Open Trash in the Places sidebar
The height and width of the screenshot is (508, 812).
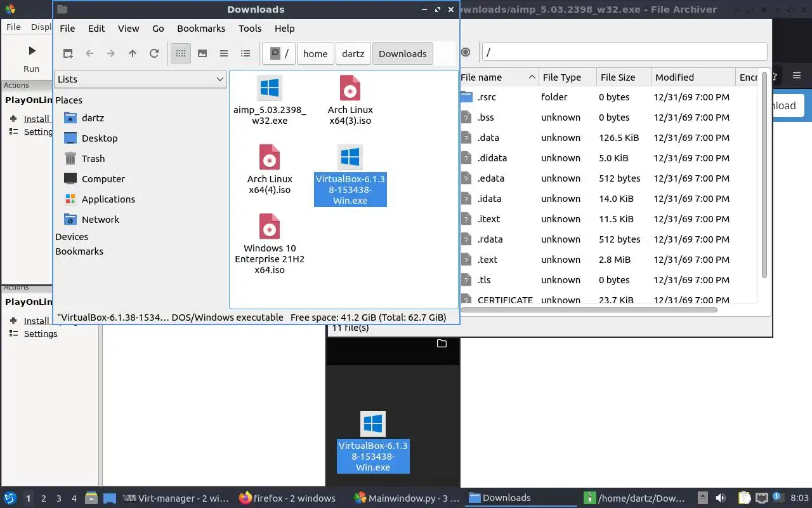[93, 159]
